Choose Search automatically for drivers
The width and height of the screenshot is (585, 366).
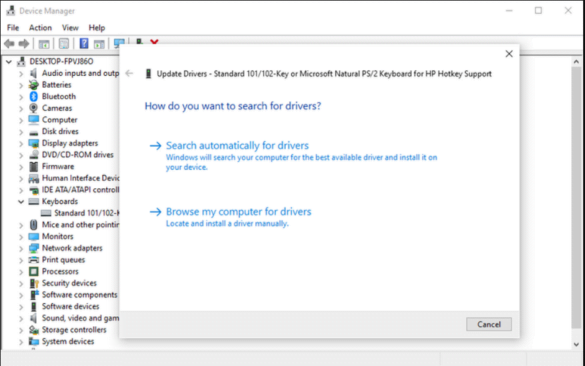click(237, 146)
